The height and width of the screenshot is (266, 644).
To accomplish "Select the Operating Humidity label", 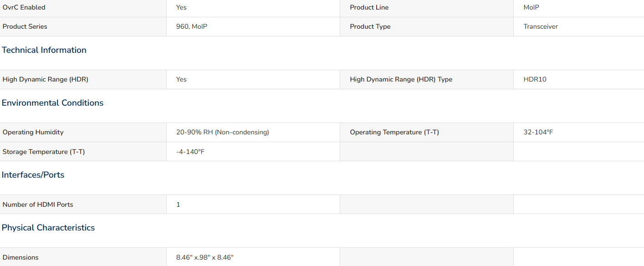I will [x=33, y=132].
